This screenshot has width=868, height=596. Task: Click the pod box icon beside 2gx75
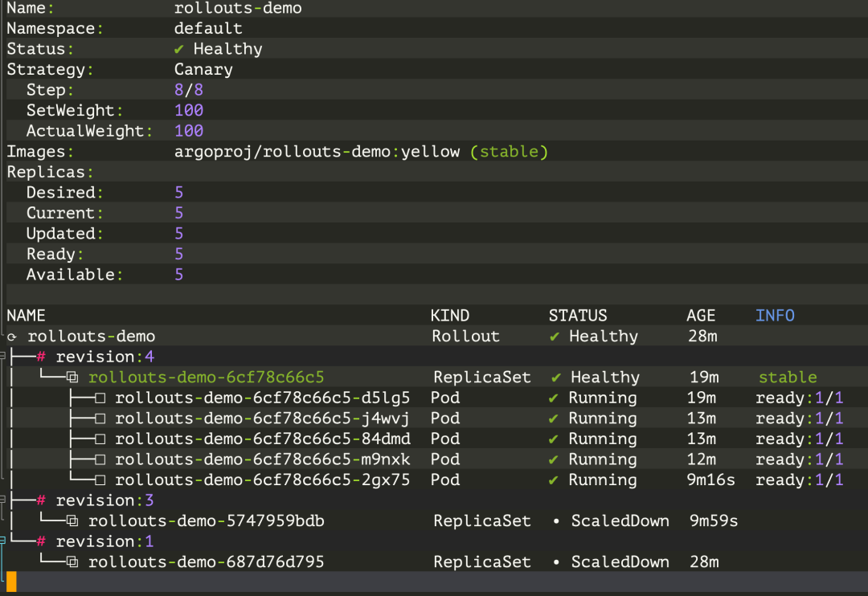point(100,480)
